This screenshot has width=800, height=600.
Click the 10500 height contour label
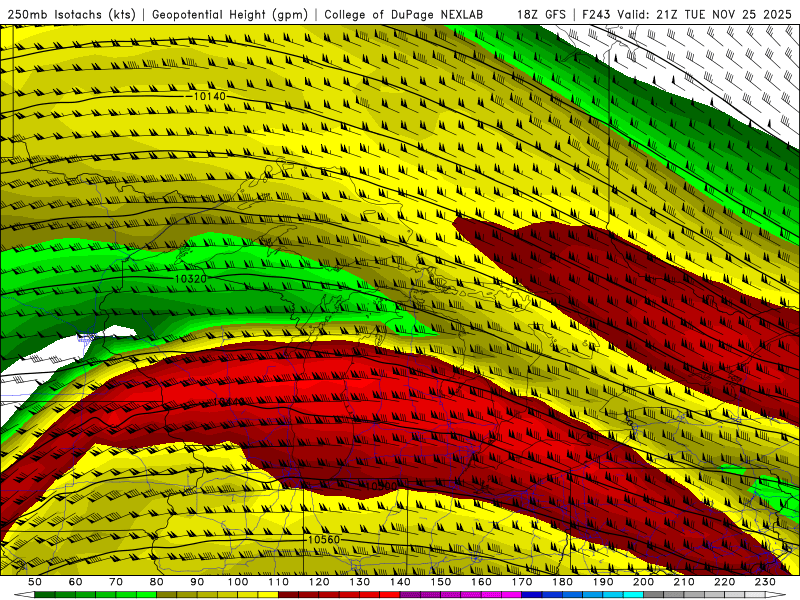point(381,486)
